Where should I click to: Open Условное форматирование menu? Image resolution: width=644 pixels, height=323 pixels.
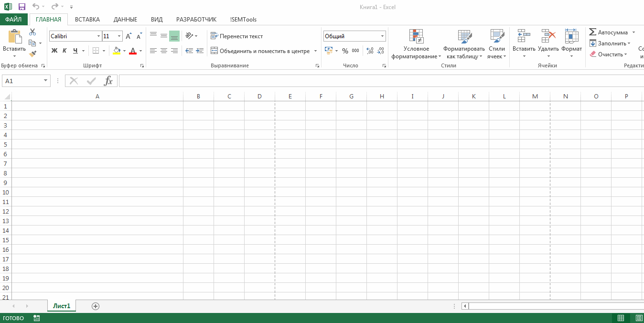[x=416, y=44]
